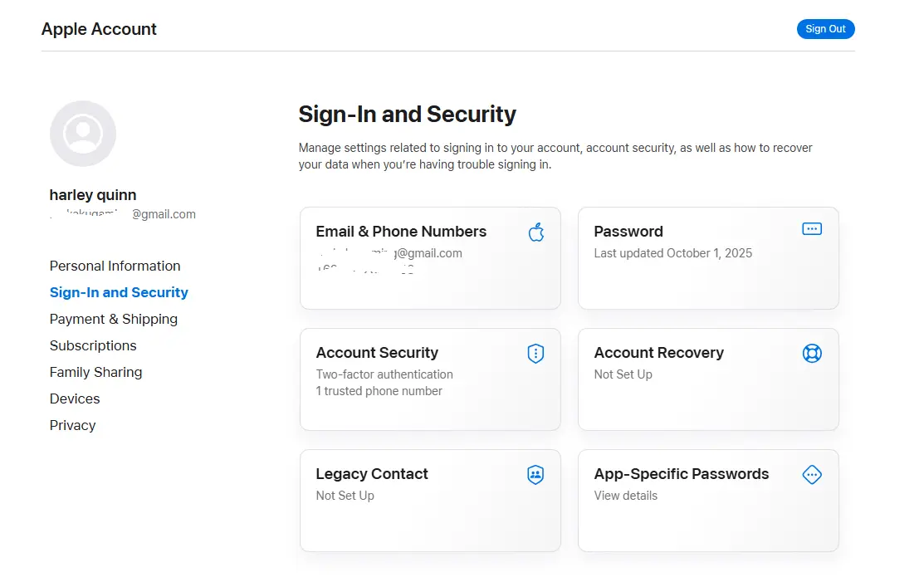Image resolution: width=924 pixels, height=577 pixels.
Task: Open Privacy section
Action: pos(72,425)
